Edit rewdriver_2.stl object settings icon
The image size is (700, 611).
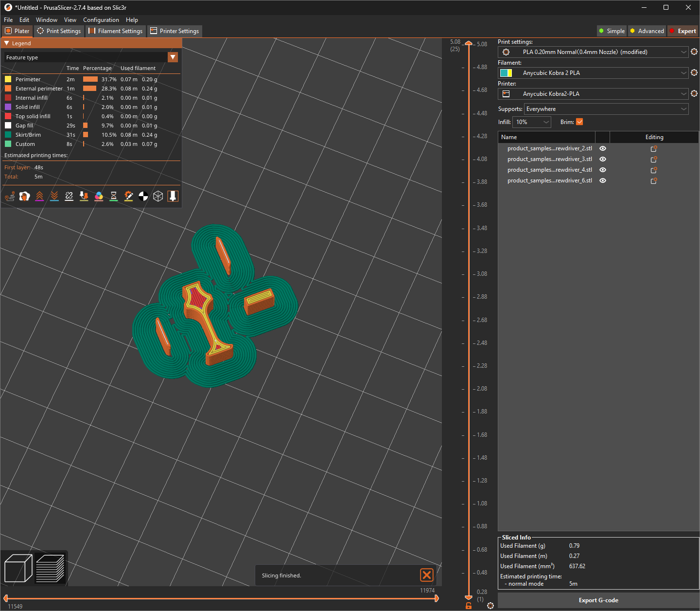pyautogui.click(x=654, y=148)
